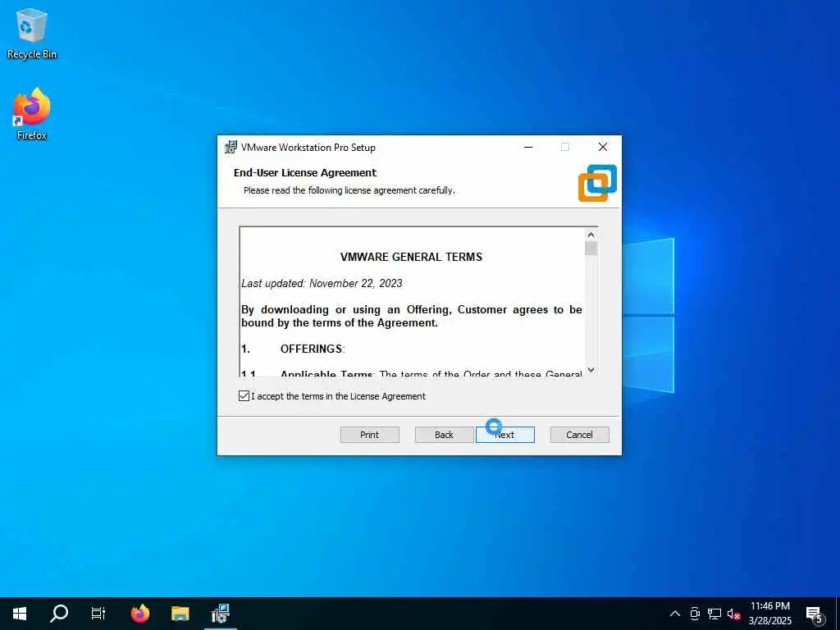The width and height of the screenshot is (840, 630).
Task: Open the Windows Start menu
Action: 20,614
